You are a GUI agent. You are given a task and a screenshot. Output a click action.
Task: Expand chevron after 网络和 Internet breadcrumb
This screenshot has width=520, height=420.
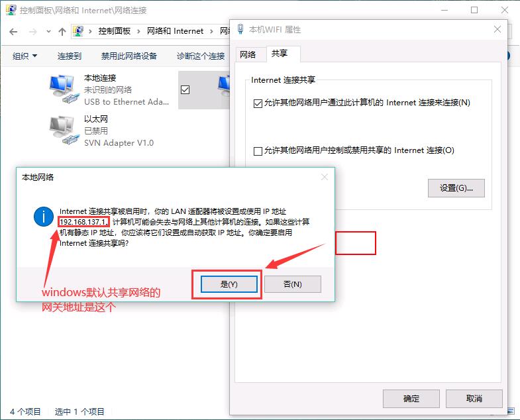tap(211, 32)
